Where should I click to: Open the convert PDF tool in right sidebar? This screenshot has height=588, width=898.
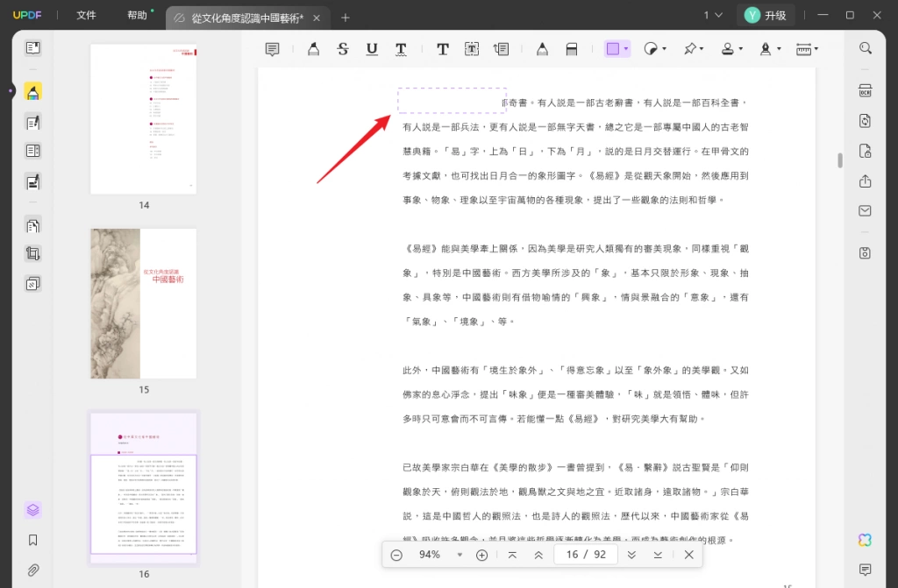pos(866,121)
